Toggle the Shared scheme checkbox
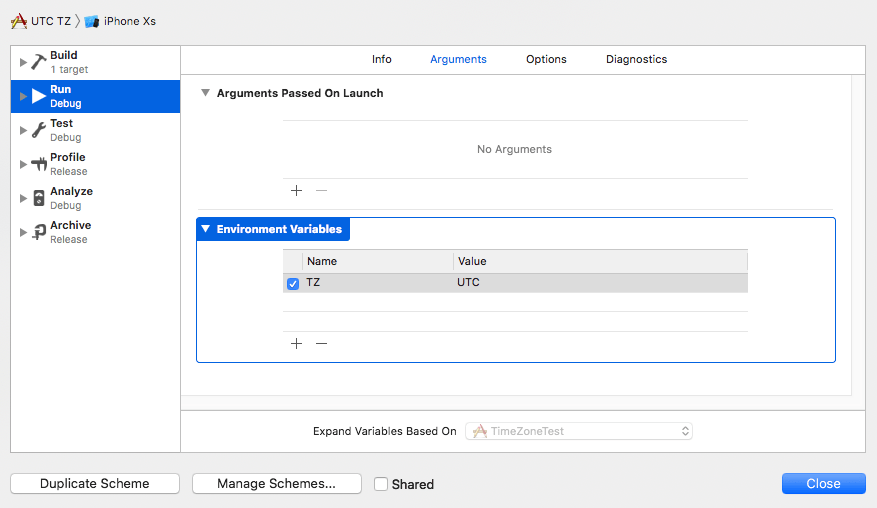The height and width of the screenshot is (508, 877). [381, 484]
